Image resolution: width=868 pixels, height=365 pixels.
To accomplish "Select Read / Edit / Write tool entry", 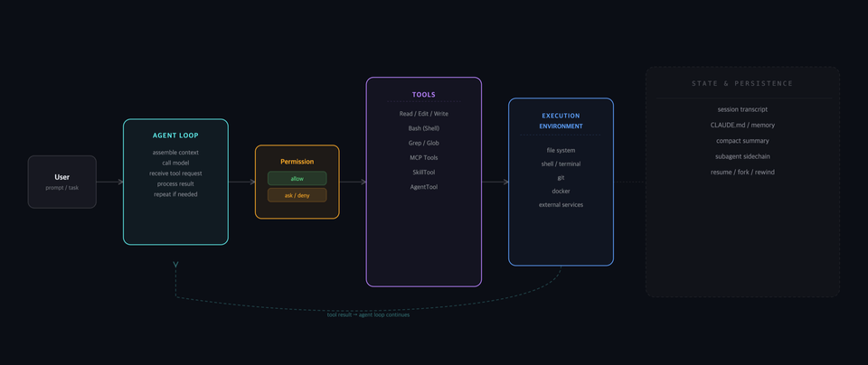I will click(424, 114).
